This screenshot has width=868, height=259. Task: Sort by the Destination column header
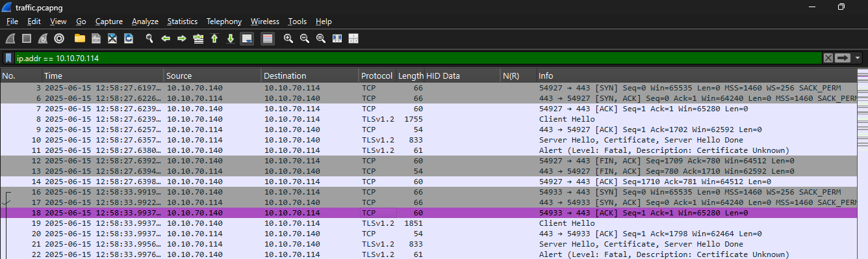pyautogui.click(x=310, y=76)
